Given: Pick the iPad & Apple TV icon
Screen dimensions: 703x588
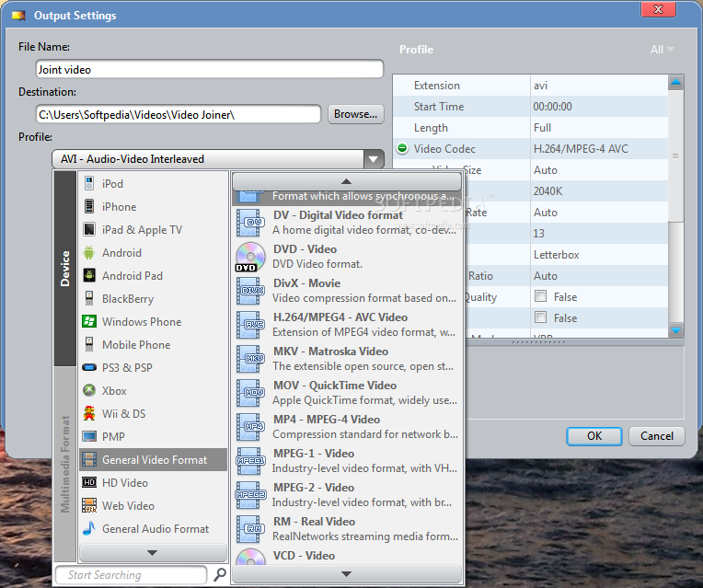Looking at the screenshot, I should click(x=89, y=229).
